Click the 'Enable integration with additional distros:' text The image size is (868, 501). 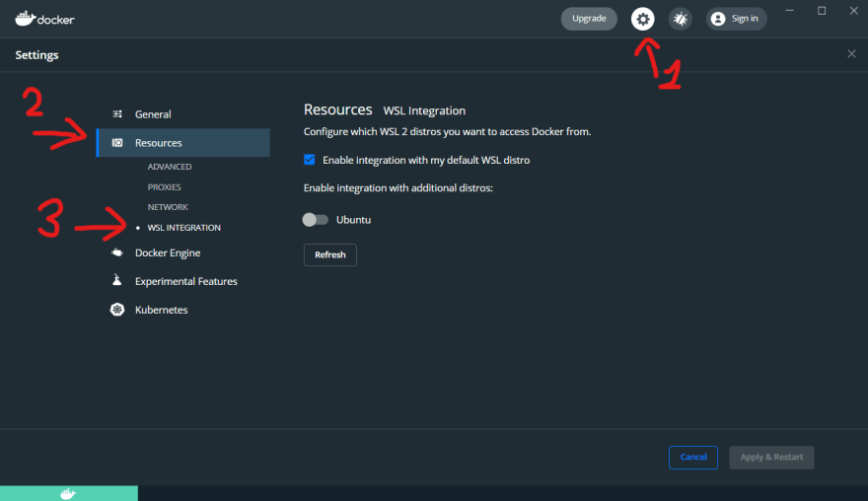[x=398, y=188]
